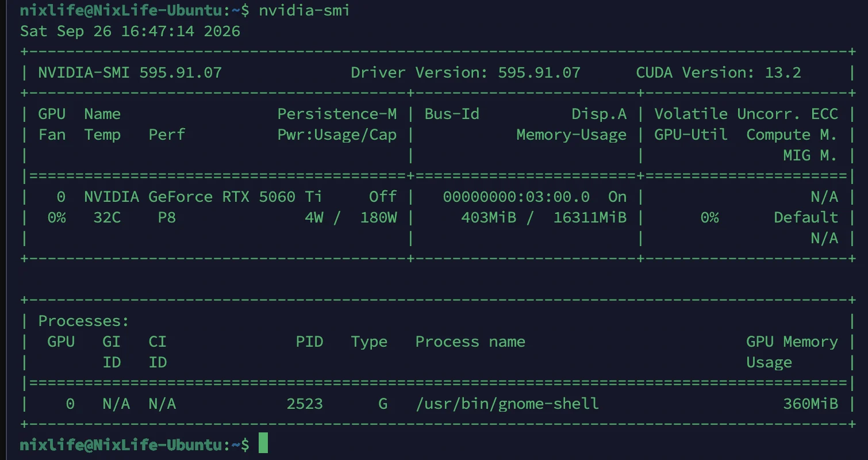This screenshot has height=460, width=868.
Task: Click the Perf column header
Action: (167, 135)
